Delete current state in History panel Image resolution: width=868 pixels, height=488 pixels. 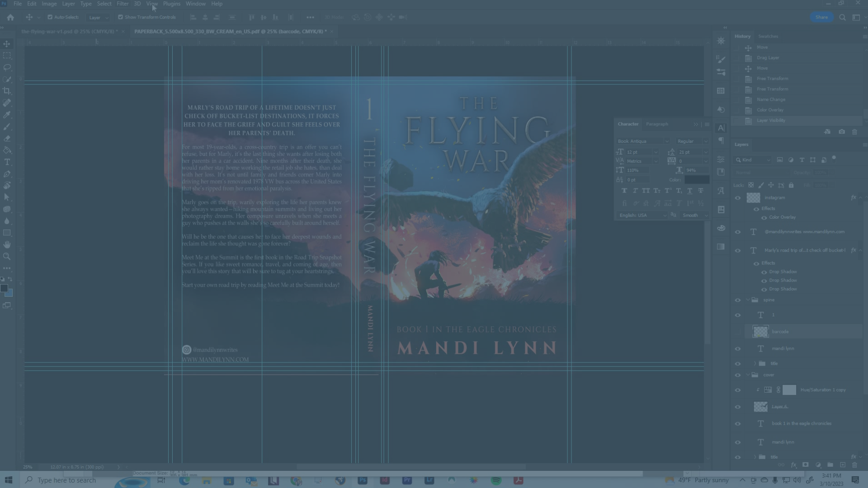coord(854,132)
